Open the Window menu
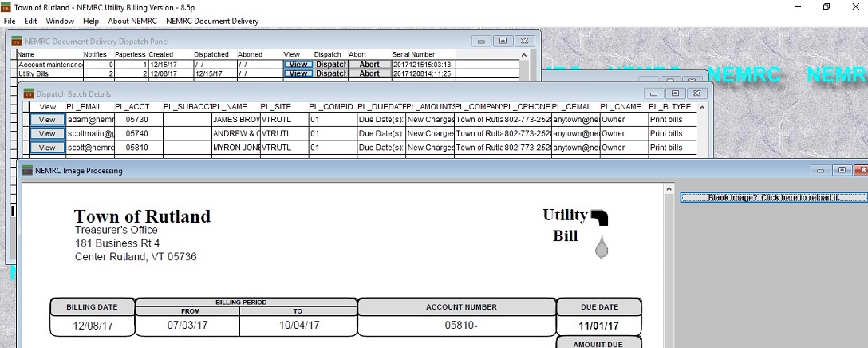This screenshot has height=348, width=868. tap(60, 21)
